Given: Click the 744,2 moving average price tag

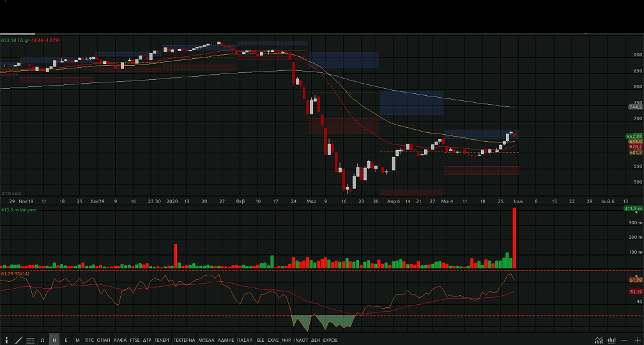Looking at the screenshot, I should 635,107.
